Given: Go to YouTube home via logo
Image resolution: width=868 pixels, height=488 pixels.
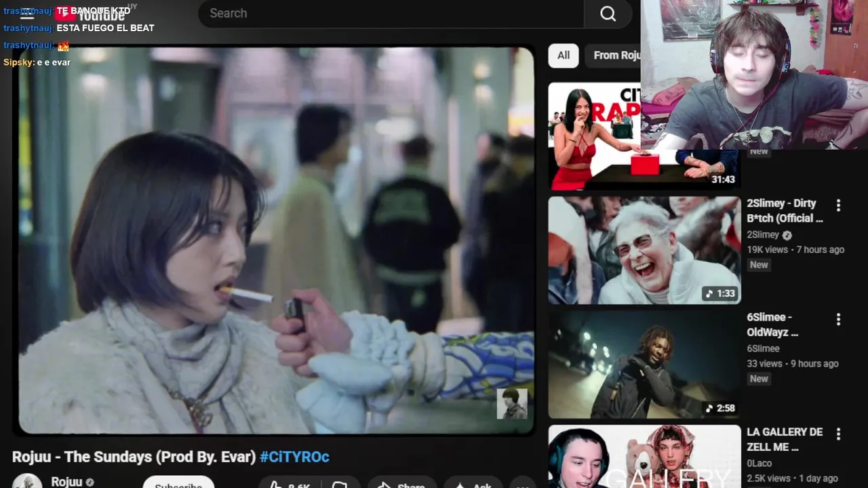Looking at the screenshot, I should 92,14.
